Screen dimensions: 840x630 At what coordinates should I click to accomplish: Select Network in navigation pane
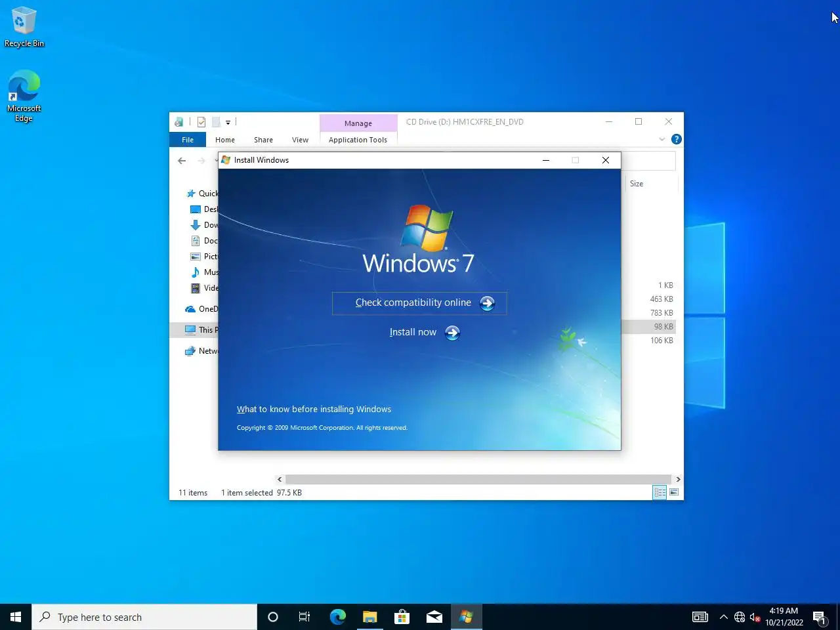point(201,351)
